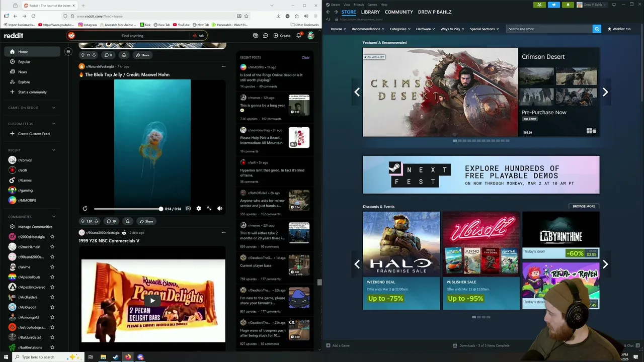Bookmark this page with Firefox star
644x362 pixels.
coord(246,16)
